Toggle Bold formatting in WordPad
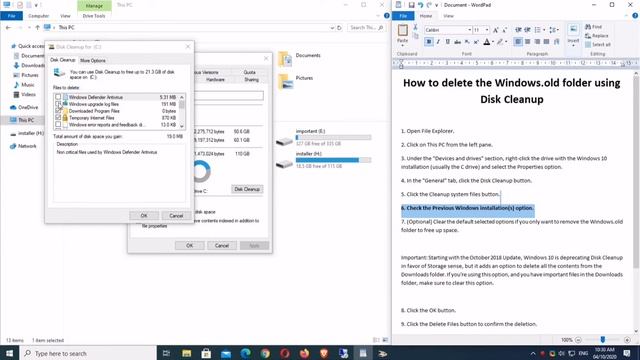The height and width of the screenshot is (360, 640). (429, 42)
